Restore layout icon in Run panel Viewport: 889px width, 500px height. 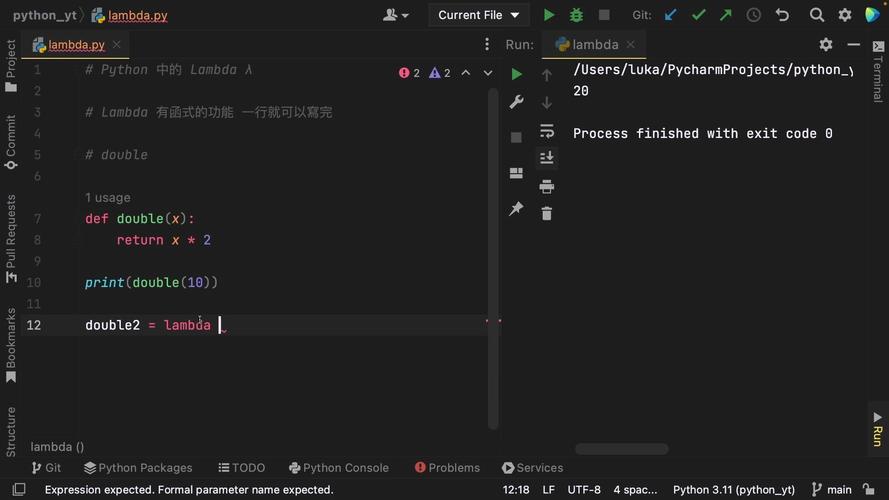(516, 173)
